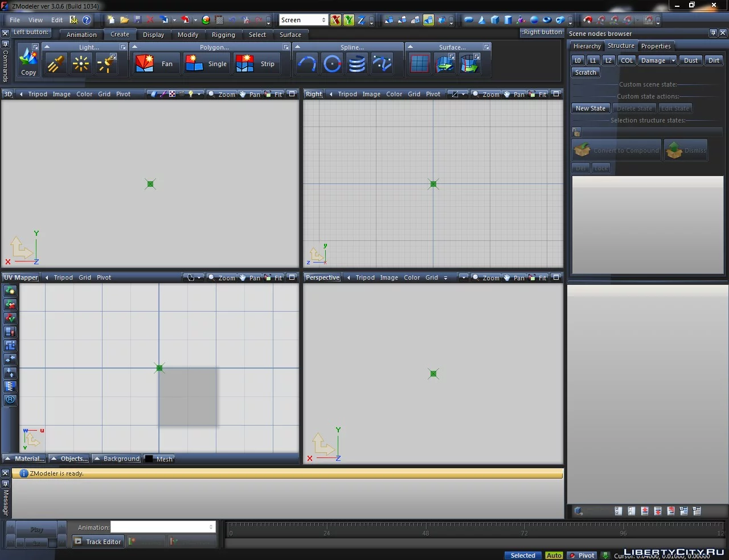
Task: Open file using the folder icon
Action: click(x=124, y=20)
